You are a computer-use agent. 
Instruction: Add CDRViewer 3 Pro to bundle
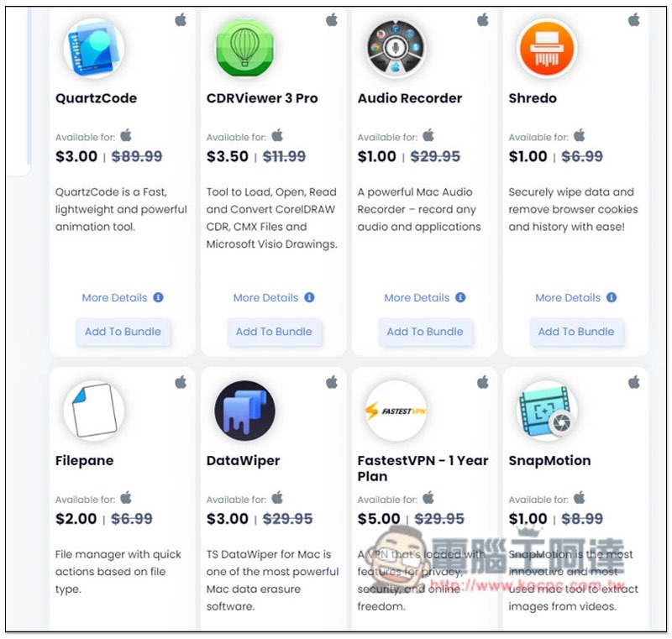click(274, 332)
